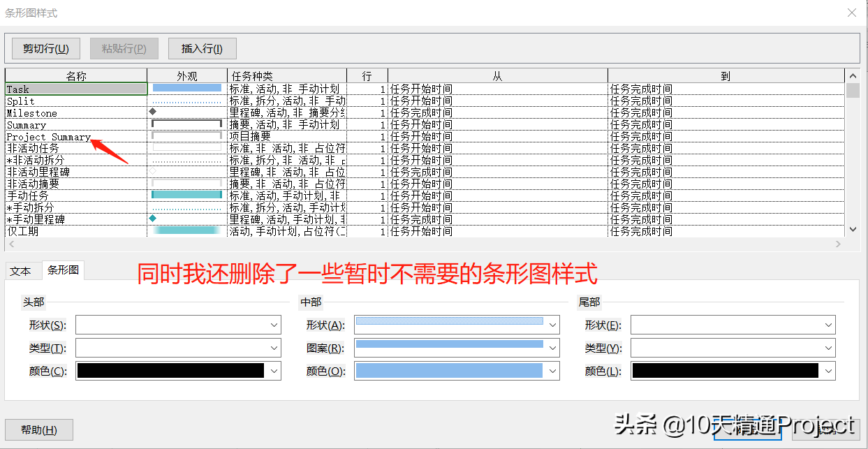The width and height of the screenshot is (868, 449).
Task: Click the 从 column header
Action: 498,76
